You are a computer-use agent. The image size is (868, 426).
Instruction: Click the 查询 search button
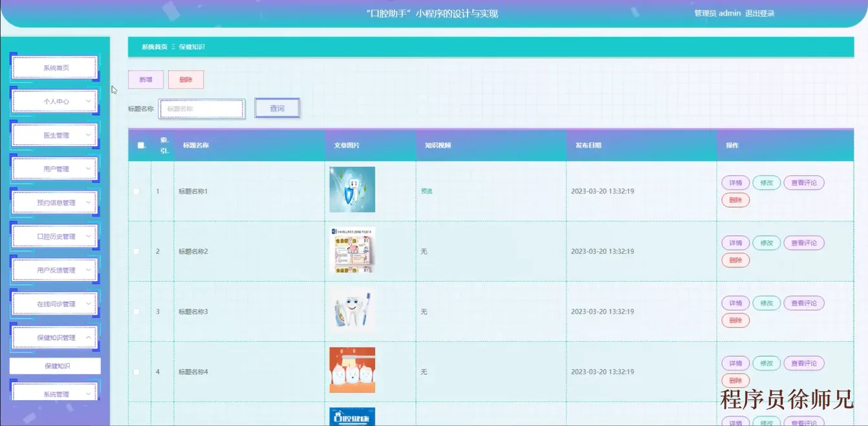click(x=277, y=108)
